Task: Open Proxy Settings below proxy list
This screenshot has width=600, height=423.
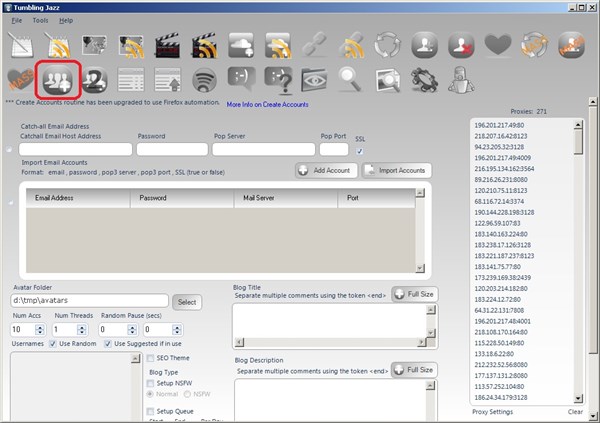Action: tap(492, 412)
